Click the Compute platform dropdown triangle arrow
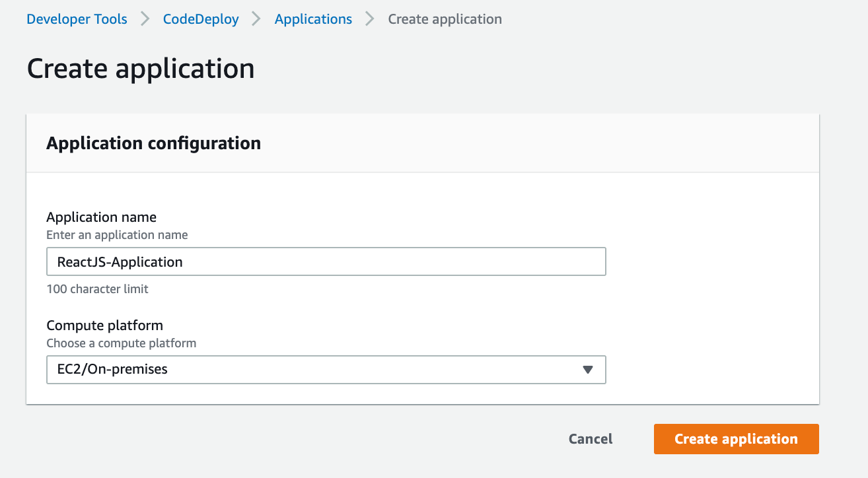This screenshot has height=478, width=868. tap(588, 370)
